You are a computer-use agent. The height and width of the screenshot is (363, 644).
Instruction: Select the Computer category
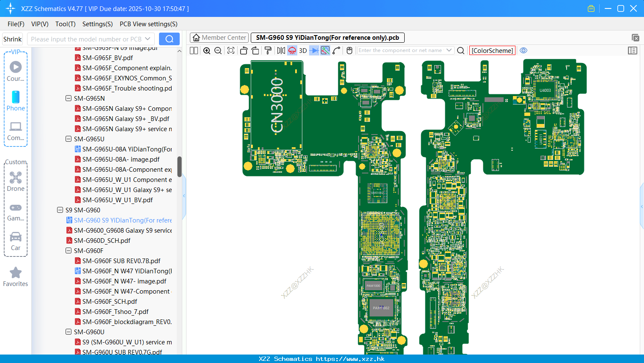pyautogui.click(x=16, y=131)
